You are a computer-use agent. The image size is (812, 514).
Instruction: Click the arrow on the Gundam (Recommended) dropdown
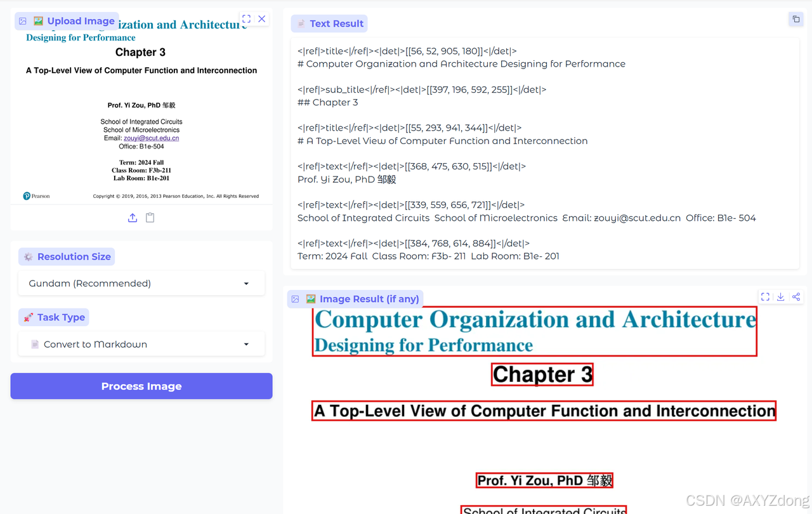pos(246,284)
